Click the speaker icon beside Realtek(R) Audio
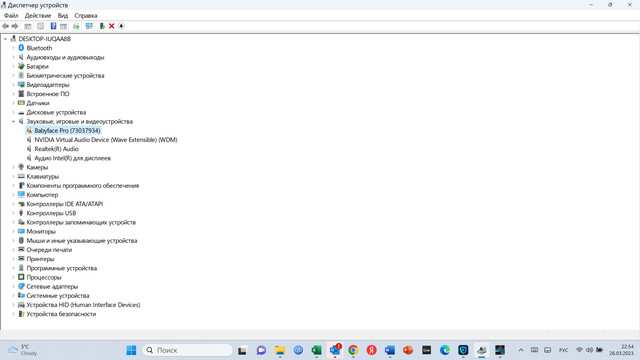The height and width of the screenshot is (360, 640). [x=29, y=149]
